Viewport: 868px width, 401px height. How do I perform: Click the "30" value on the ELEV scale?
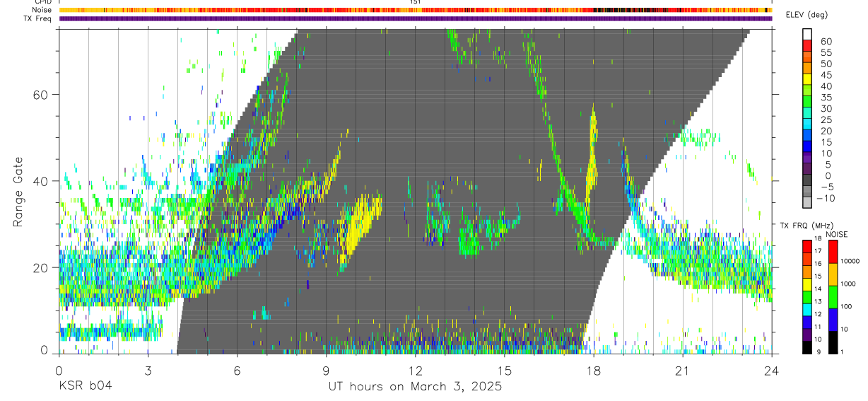[825, 108]
